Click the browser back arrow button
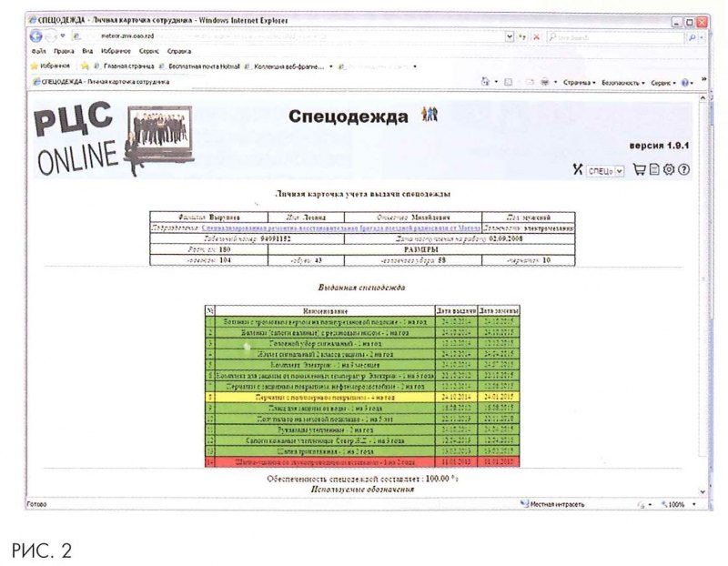Viewport: 728px width, 566px height. (x=36, y=36)
